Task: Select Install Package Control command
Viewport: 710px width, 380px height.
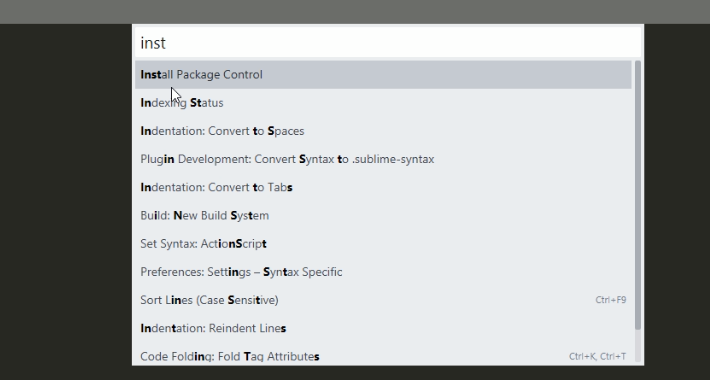Action: click(x=383, y=75)
